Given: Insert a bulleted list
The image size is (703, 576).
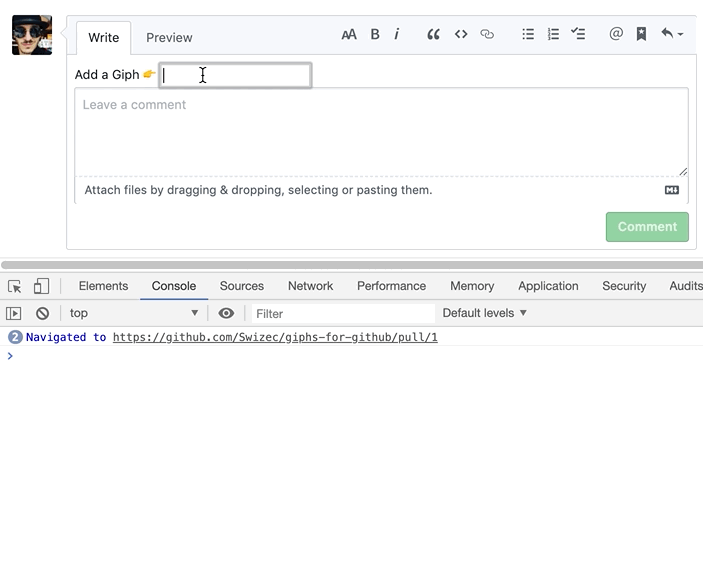Looking at the screenshot, I should click(528, 34).
